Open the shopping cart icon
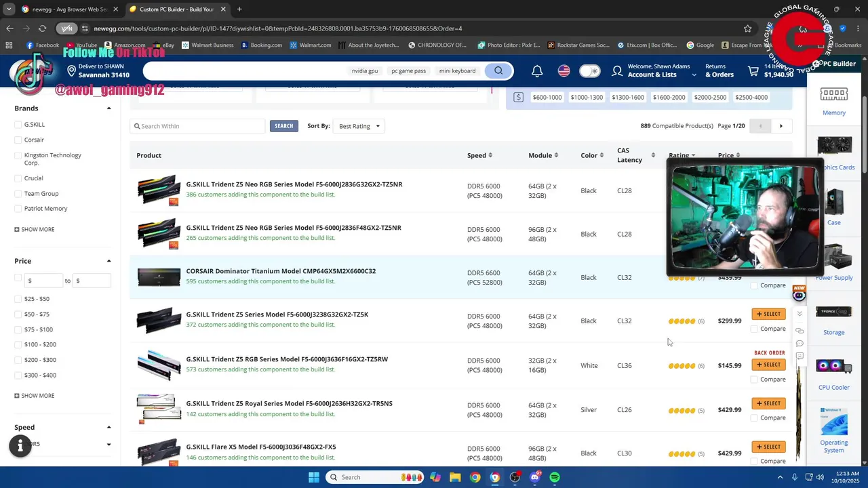This screenshot has height=488, width=868. (x=753, y=70)
